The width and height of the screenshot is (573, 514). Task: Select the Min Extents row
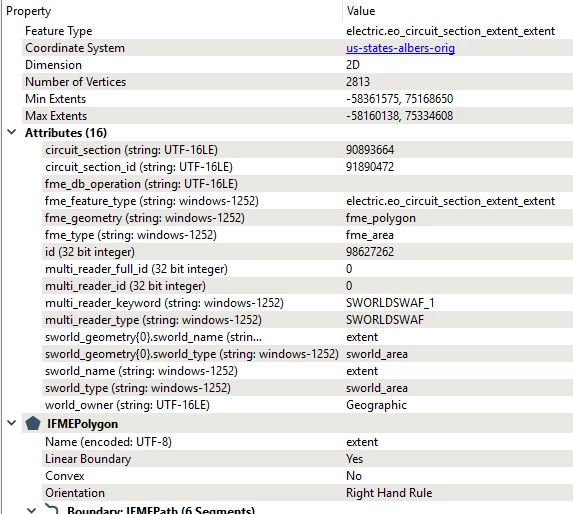[297, 99]
